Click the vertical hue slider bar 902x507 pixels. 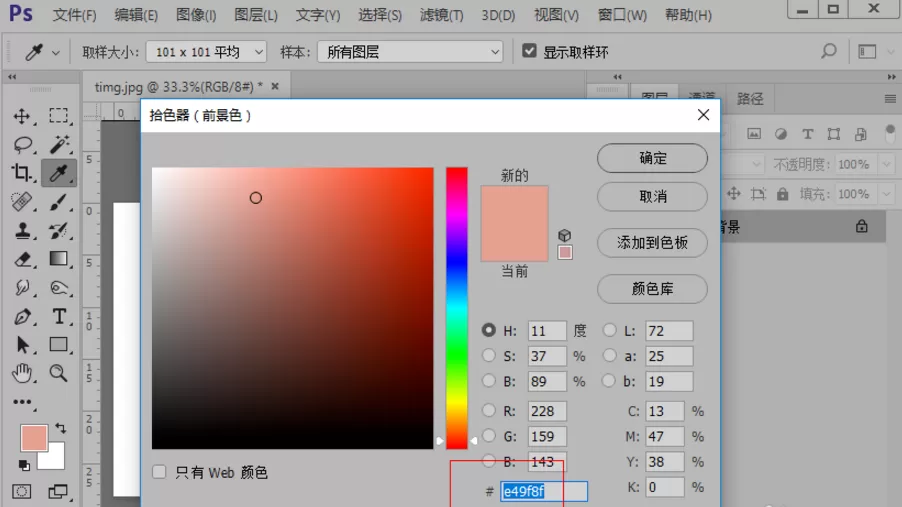coord(457,308)
